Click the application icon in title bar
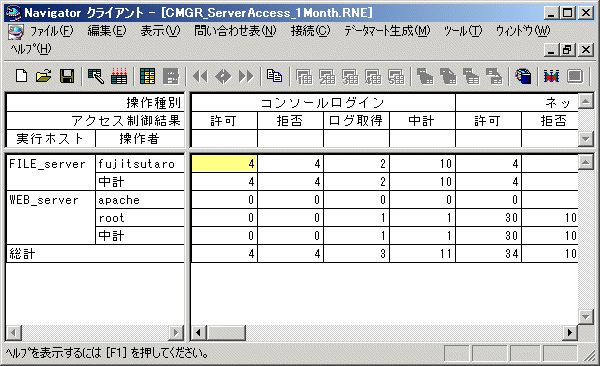 (x=13, y=13)
